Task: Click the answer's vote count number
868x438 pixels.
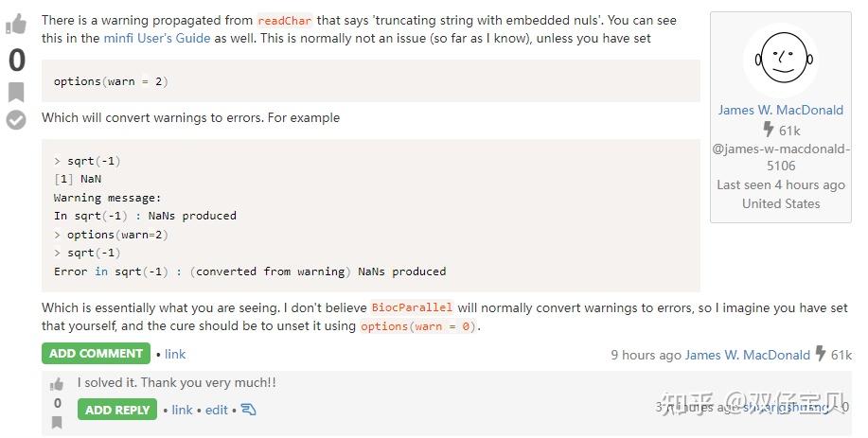Action: (17, 60)
